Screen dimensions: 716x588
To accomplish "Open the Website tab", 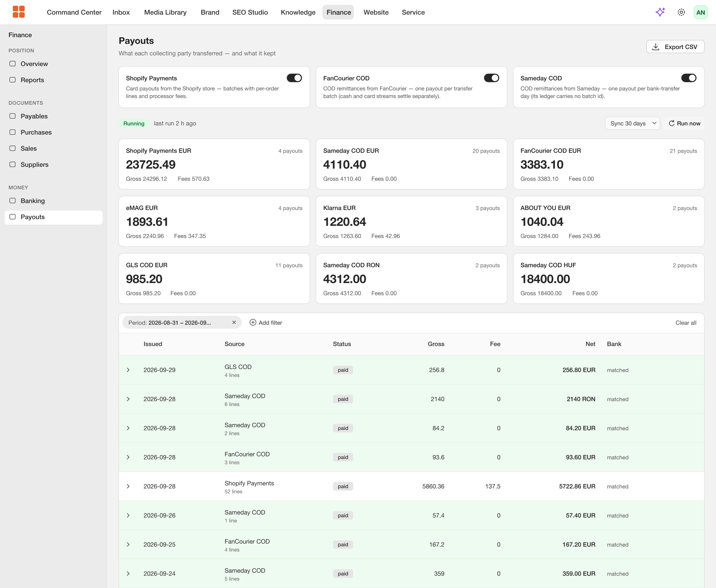I will pyautogui.click(x=376, y=12).
